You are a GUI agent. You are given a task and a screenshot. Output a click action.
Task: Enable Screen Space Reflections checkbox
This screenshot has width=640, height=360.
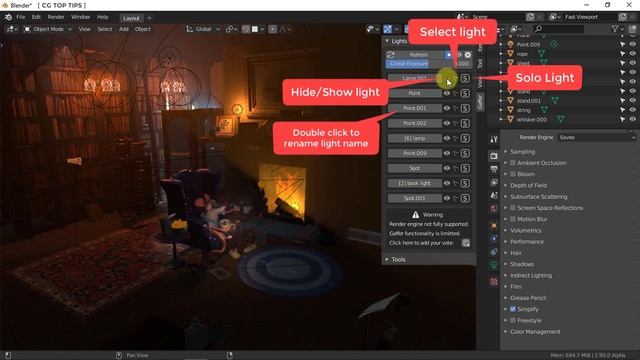513,208
